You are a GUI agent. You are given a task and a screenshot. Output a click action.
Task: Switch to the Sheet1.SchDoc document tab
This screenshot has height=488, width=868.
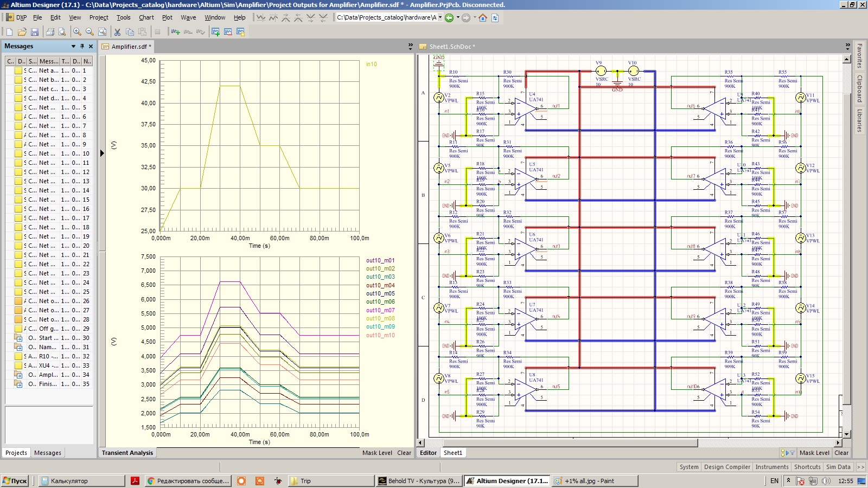[451, 47]
